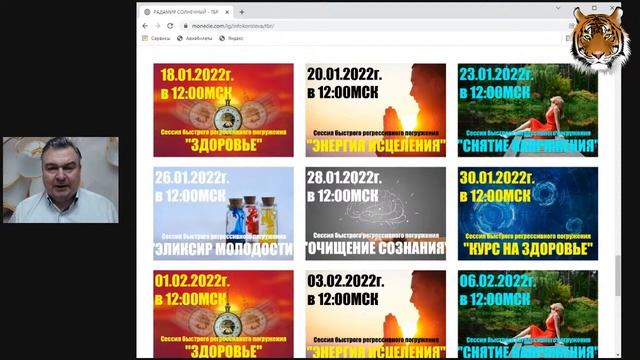Click the site padlock icon in the address bar

(x=185, y=26)
